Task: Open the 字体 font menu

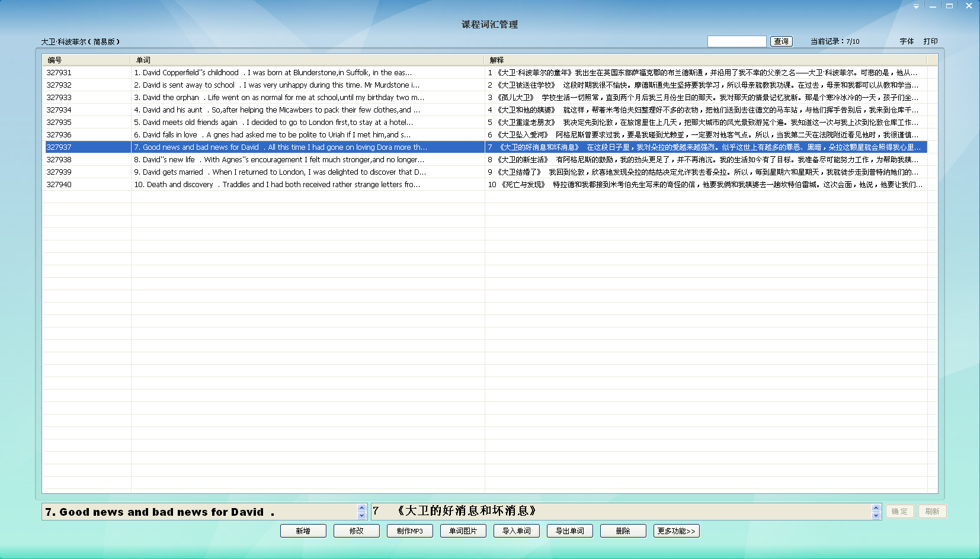Action: pos(907,41)
